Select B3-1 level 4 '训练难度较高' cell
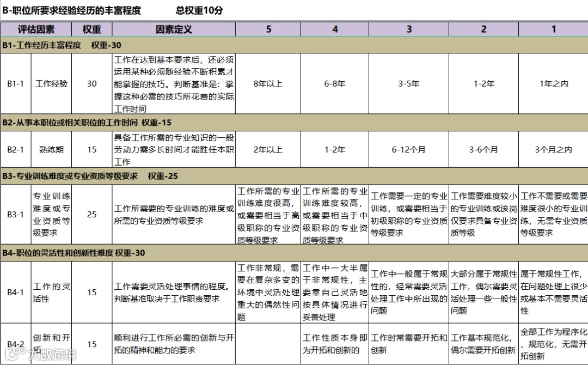This screenshot has width=588, height=365. [x=335, y=214]
